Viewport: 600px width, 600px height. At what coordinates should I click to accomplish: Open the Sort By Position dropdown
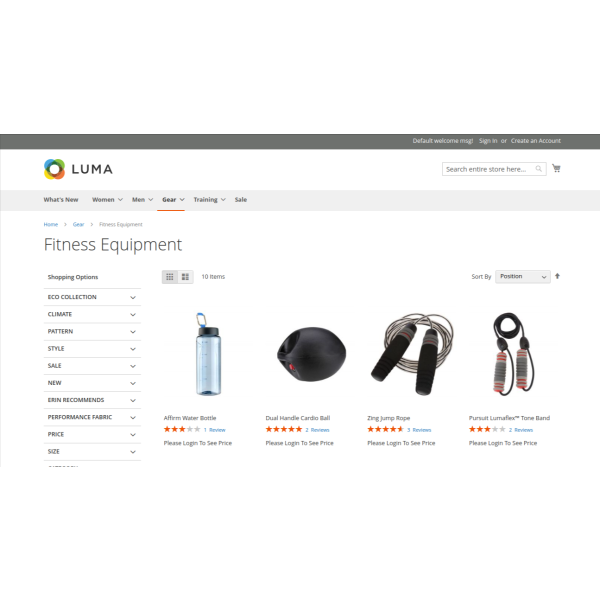(523, 276)
